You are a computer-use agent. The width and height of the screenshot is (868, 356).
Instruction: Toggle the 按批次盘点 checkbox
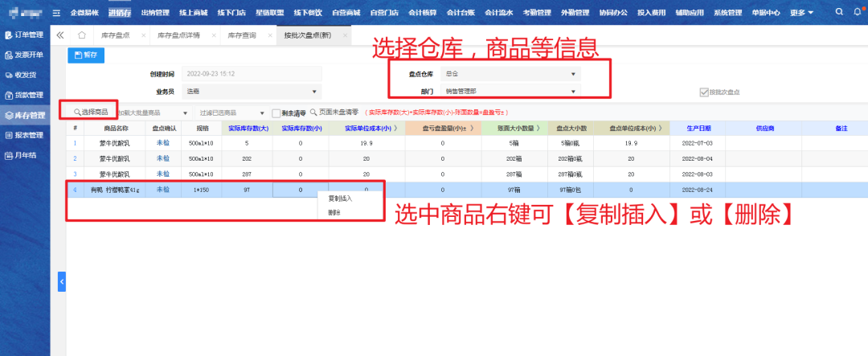coord(703,92)
